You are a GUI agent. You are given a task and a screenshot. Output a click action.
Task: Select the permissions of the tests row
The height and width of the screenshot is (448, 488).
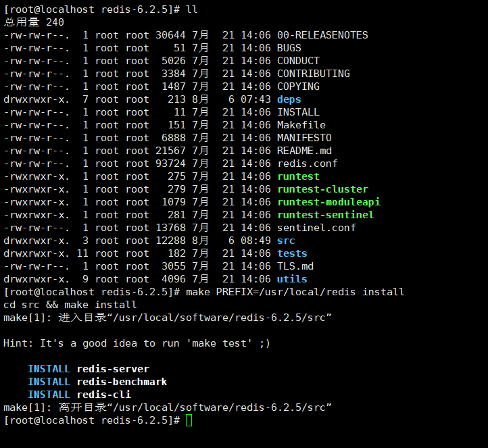coord(36,253)
